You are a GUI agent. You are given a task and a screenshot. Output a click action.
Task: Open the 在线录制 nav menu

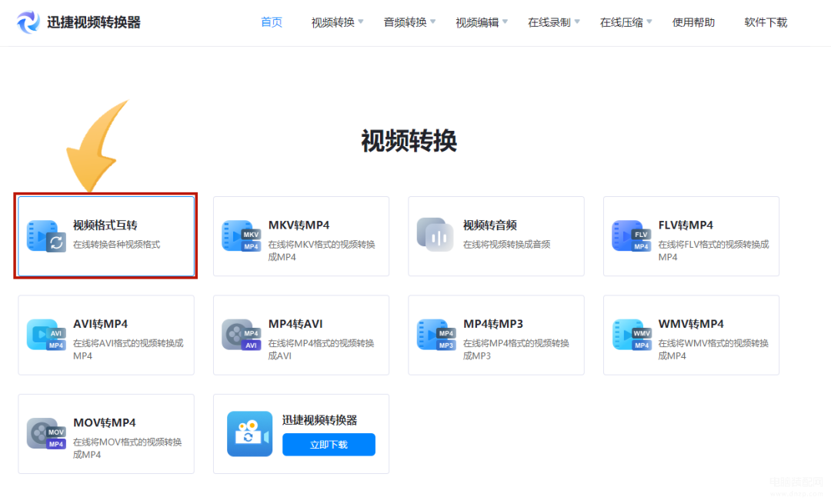549,22
